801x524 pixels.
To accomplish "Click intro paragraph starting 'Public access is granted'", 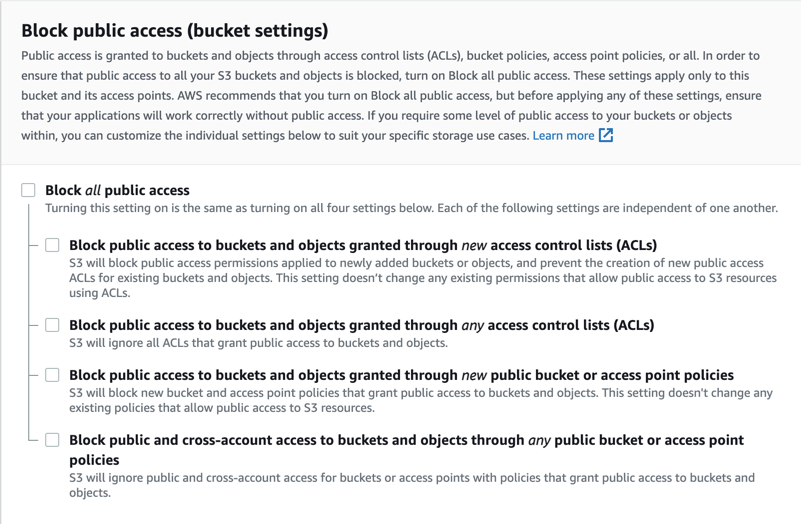I will click(x=391, y=96).
